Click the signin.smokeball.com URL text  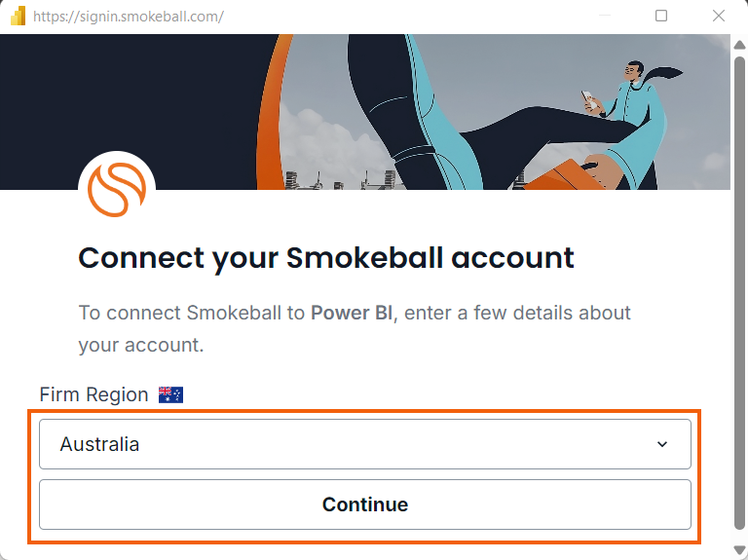point(129,17)
